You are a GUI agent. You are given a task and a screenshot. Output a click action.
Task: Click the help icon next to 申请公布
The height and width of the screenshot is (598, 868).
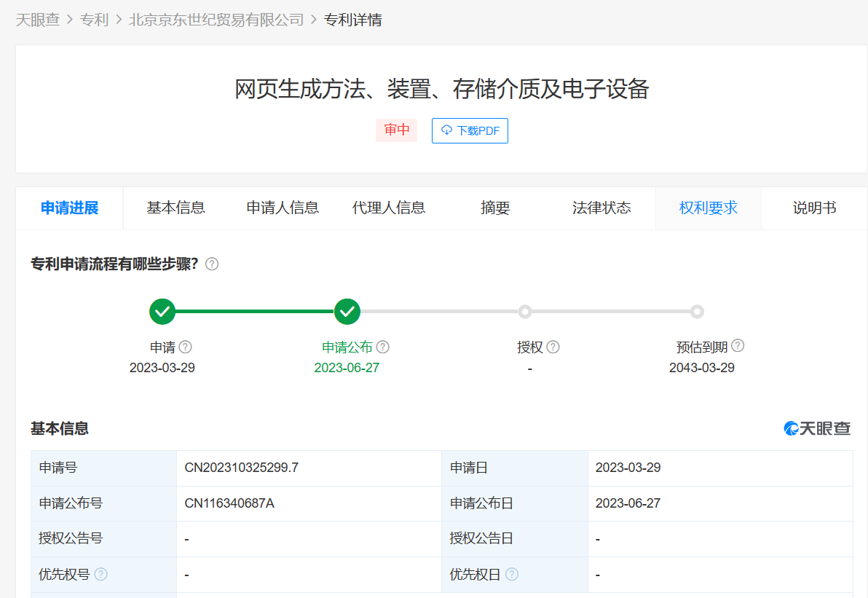click(382, 347)
